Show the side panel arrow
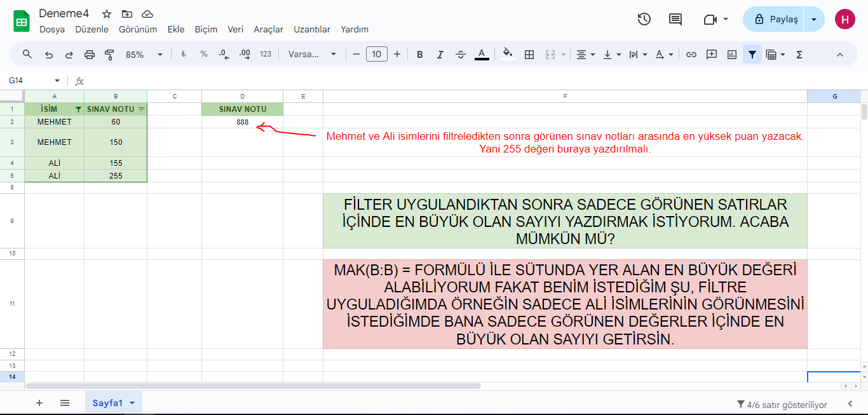 pyautogui.click(x=850, y=404)
